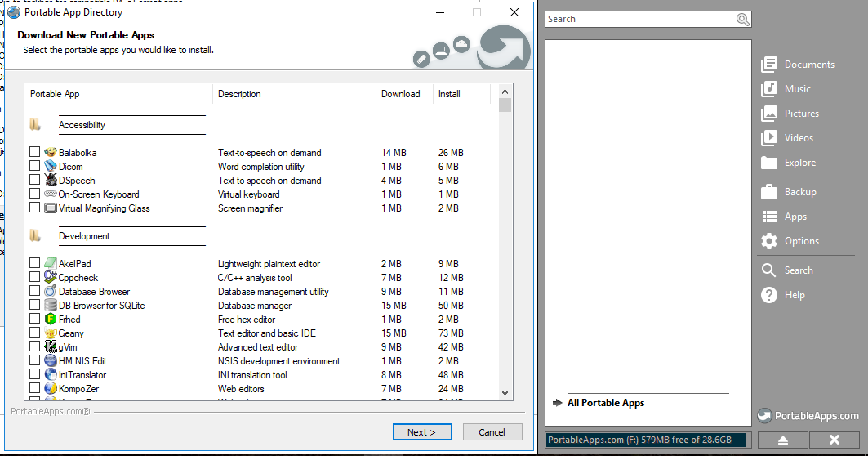Click 'C/C++ analysis tool' description
868x456 pixels.
pyautogui.click(x=255, y=278)
